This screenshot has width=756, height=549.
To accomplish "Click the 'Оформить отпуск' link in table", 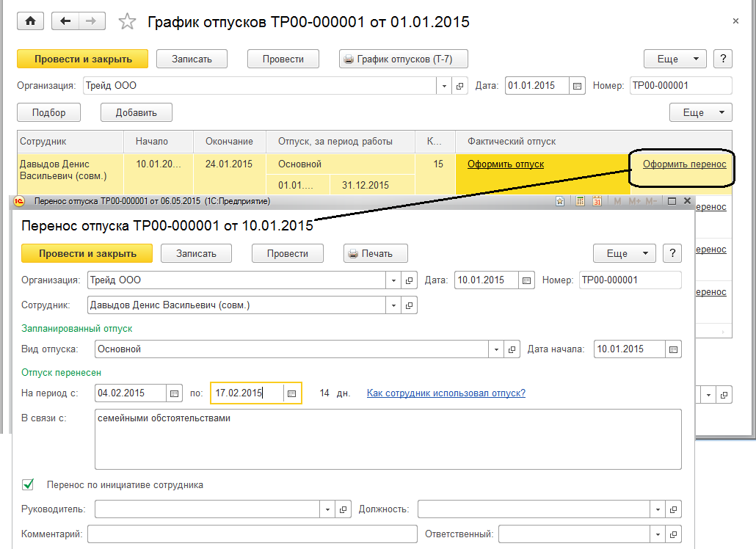I will 506,164.
